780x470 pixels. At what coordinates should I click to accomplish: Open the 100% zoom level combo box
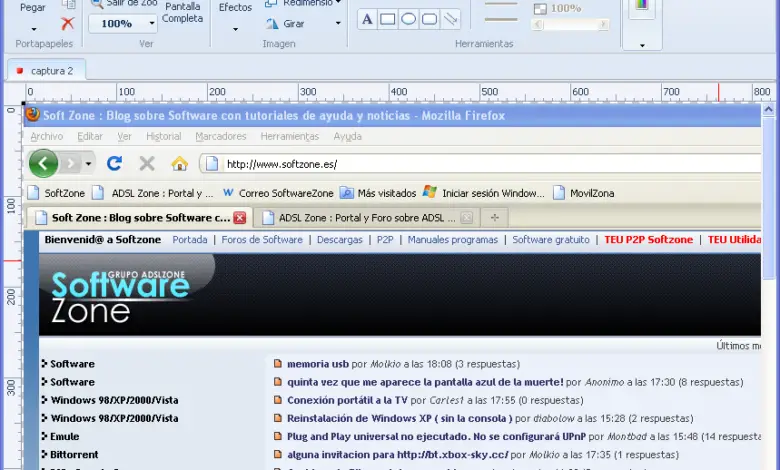click(x=123, y=23)
